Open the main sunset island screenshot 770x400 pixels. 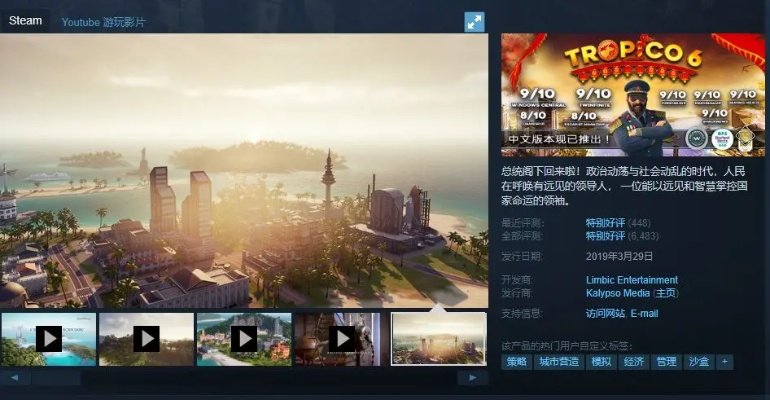[x=244, y=171]
